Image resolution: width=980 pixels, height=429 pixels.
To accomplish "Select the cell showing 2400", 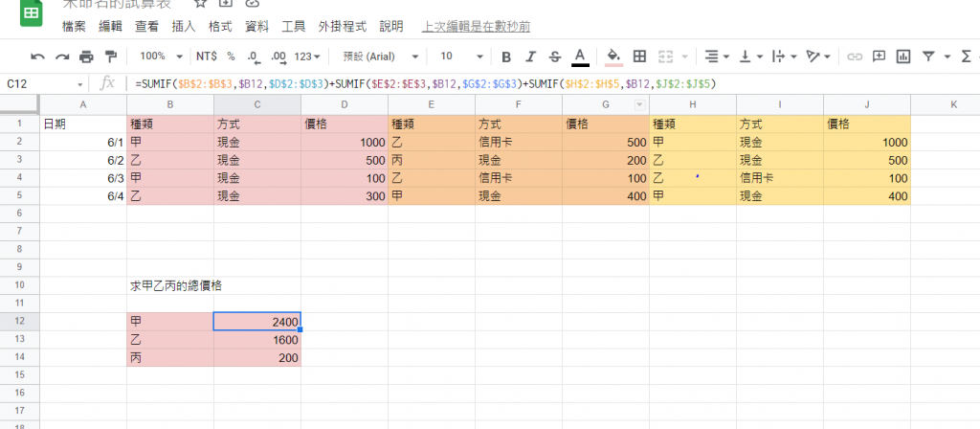I will point(257,322).
